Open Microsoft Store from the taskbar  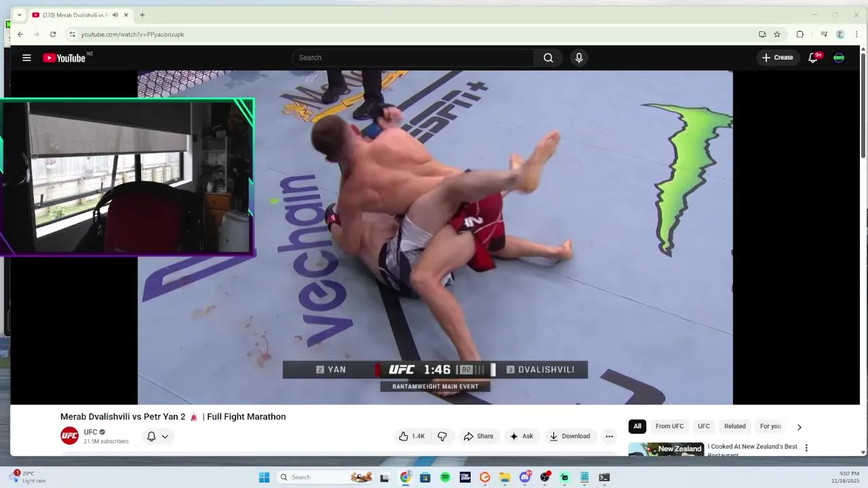pyautogui.click(x=425, y=477)
